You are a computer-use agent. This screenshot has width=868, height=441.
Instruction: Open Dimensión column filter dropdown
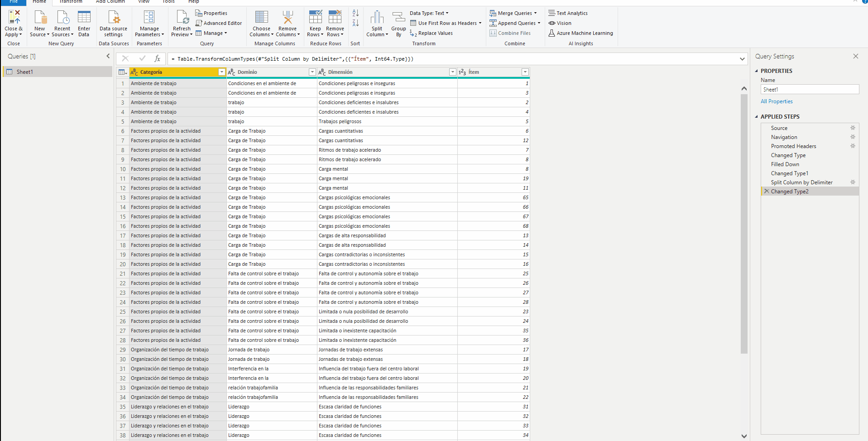(x=453, y=72)
